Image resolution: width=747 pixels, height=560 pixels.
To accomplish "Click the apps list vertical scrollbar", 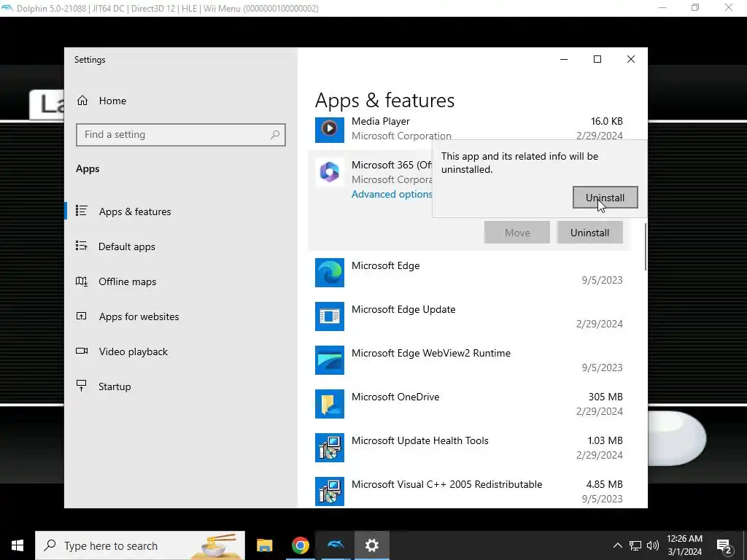I will [x=646, y=246].
